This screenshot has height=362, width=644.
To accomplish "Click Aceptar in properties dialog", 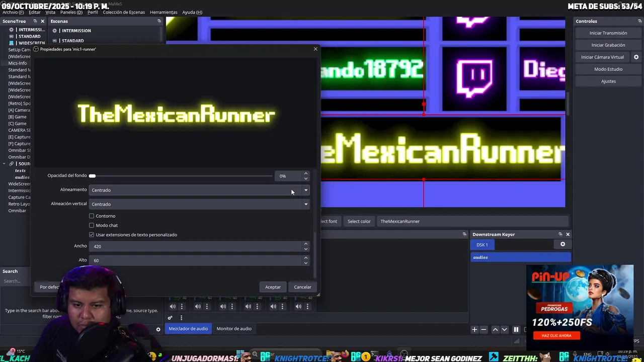I will click(273, 287).
